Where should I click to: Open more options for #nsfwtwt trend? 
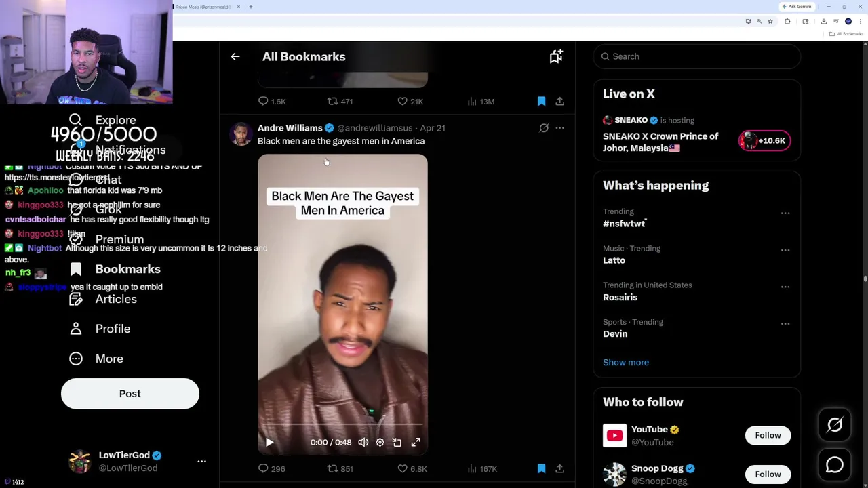click(x=785, y=213)
